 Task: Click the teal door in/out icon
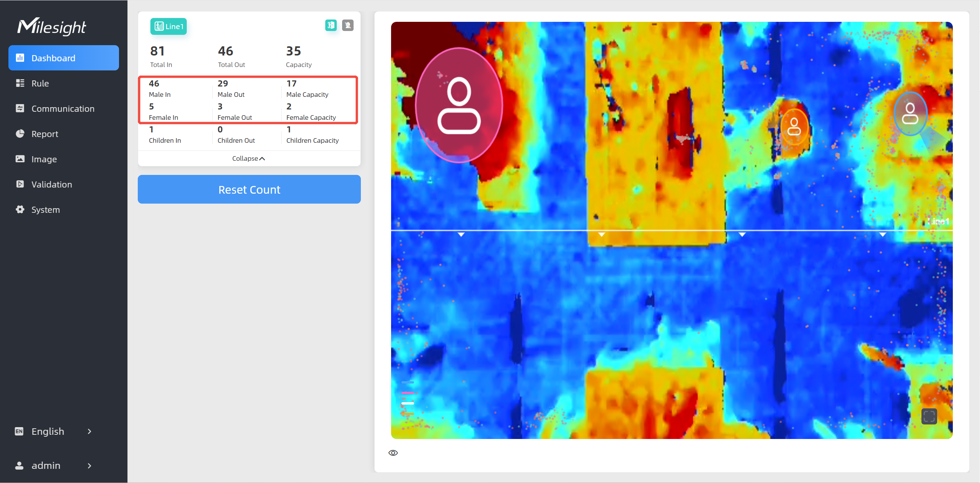331,25
